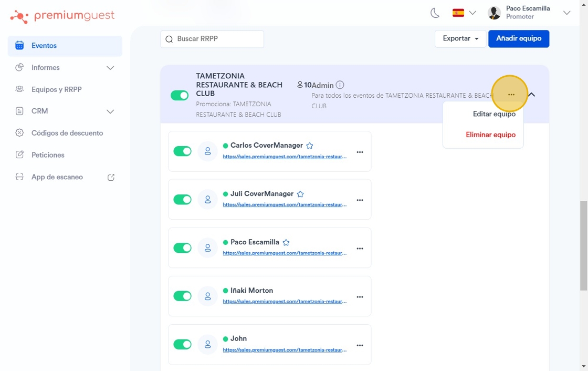Click the Equipos y RRPP people icon
Screen dimensions: 588x371
tap(19, 89)
